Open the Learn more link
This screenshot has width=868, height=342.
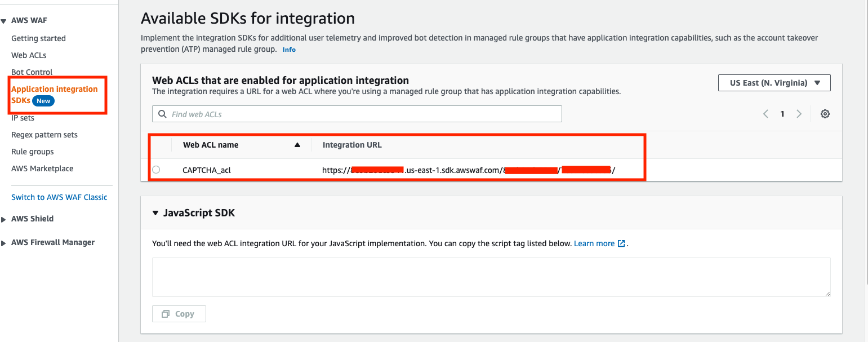tap(599, 243)
